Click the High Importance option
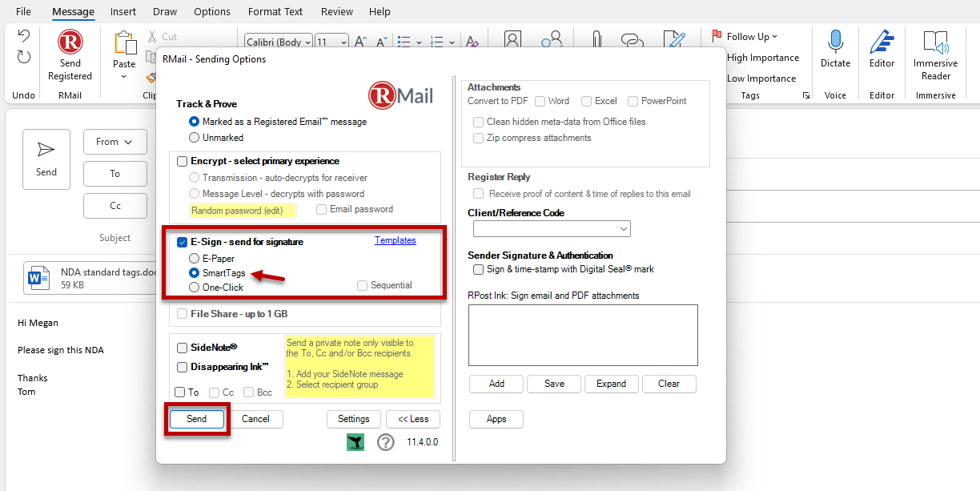 click(x=762, y=58)
